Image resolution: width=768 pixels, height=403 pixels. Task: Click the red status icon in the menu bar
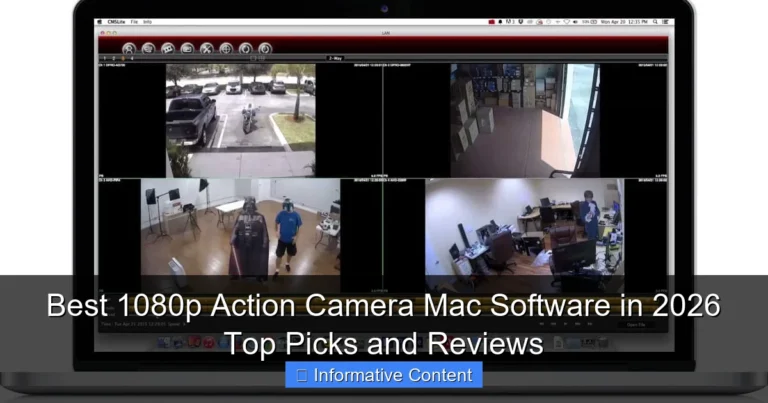[491, 22]
